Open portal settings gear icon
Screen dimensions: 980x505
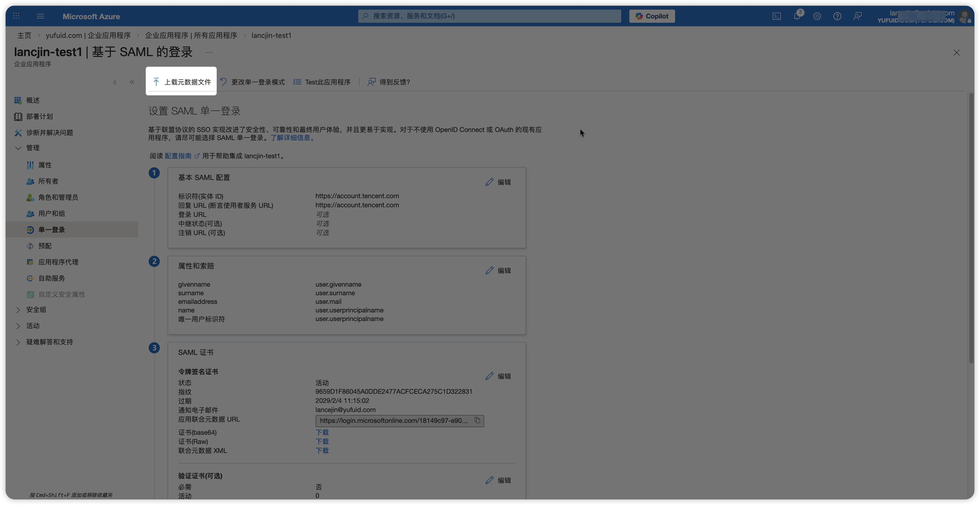point(817,16)
